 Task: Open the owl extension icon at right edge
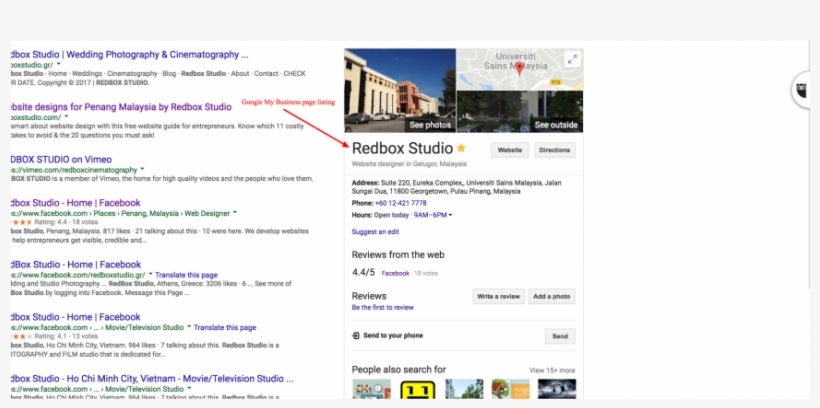tap(801, 89)
